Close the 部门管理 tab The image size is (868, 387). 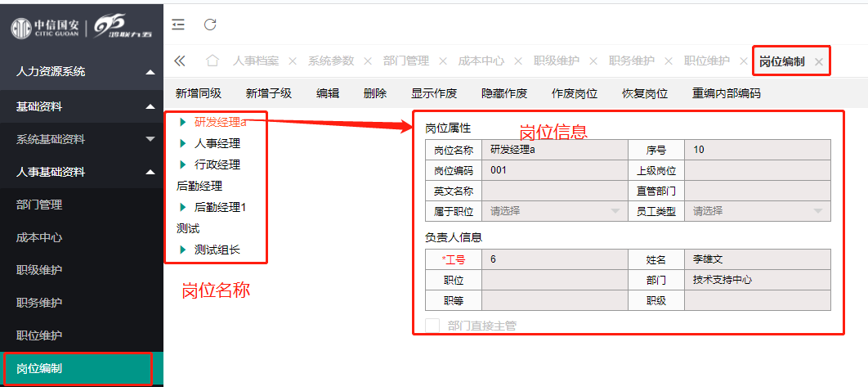pyautogui.click(x=442, y=61)
